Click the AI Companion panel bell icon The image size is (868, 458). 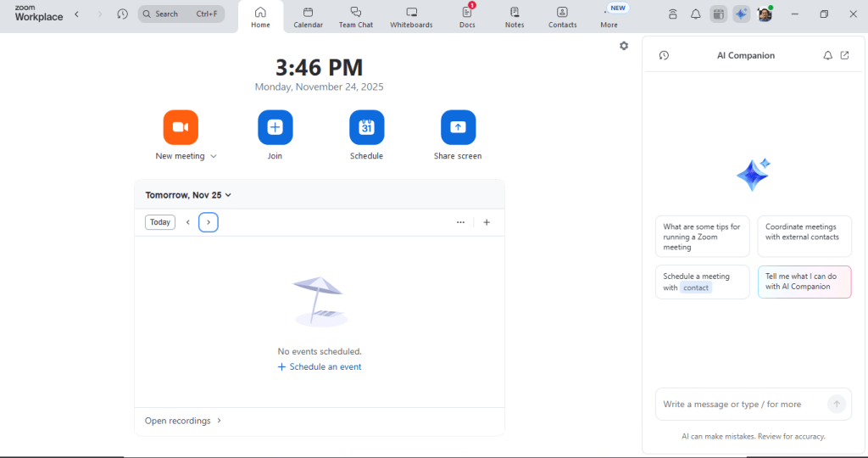[827, 55]
